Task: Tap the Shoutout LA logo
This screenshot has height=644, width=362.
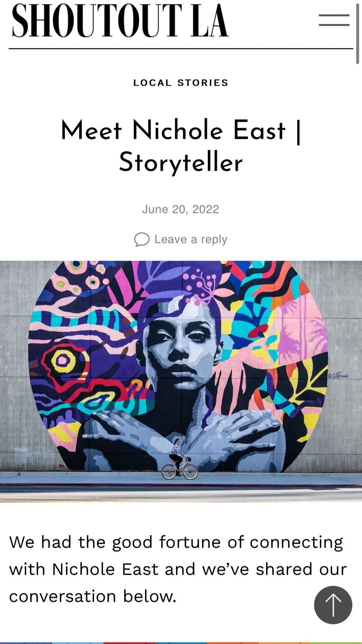Action: (120, 21)
